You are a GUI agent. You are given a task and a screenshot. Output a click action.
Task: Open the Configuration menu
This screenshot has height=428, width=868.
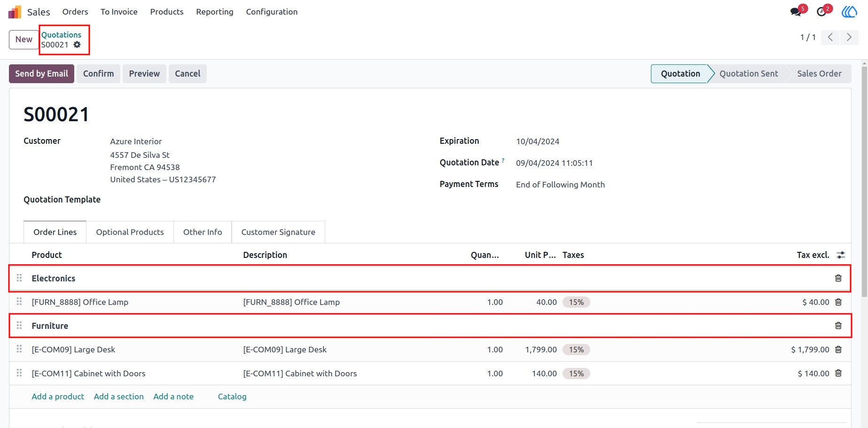(272, 12)
